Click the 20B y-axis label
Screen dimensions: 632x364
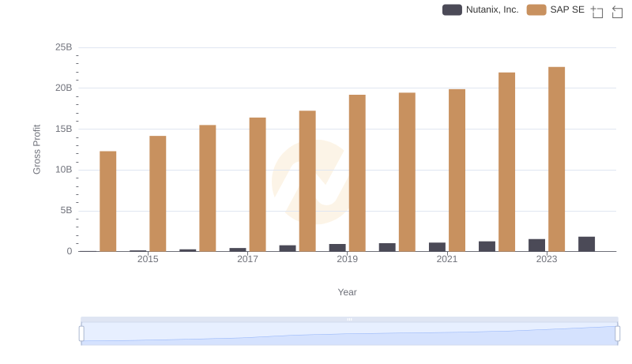pos(64,88)
